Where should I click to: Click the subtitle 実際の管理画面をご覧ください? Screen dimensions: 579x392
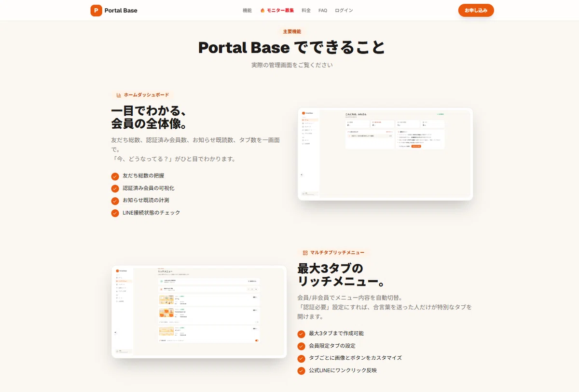(x=292, y=65)
